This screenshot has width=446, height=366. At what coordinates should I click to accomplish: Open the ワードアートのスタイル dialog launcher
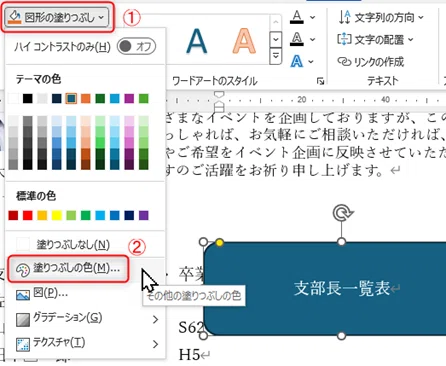tap(320, 81)
